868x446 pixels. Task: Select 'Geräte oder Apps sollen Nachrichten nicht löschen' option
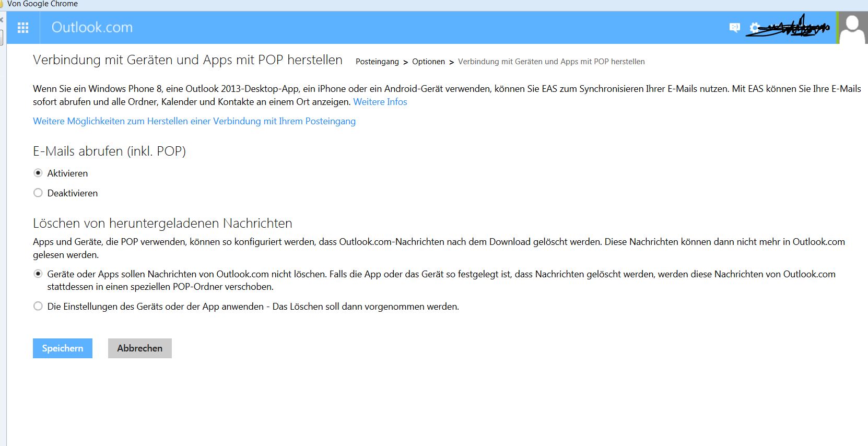pos(38,274)
